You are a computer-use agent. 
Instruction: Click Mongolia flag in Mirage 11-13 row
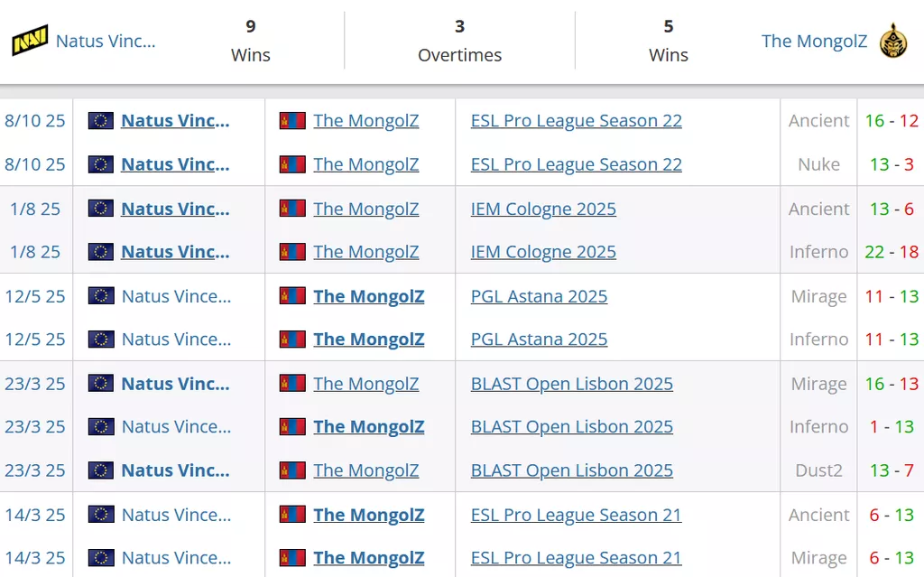[292, 296]
